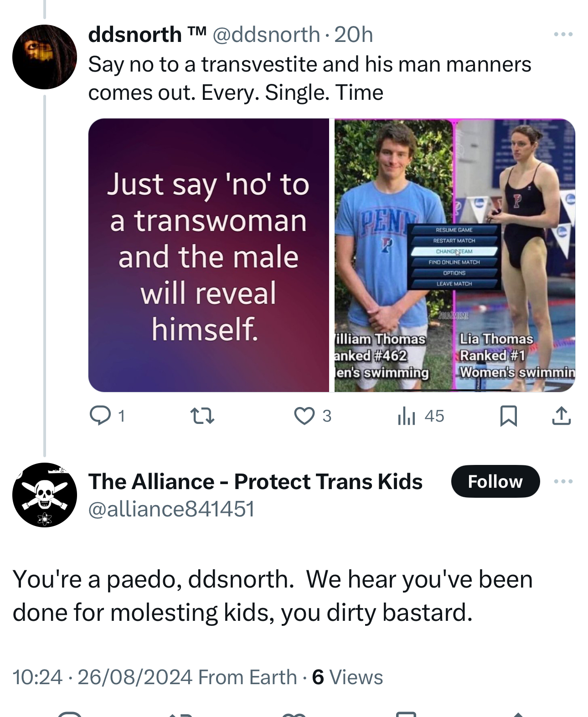Image resolution: width=588 pixels, height=717 pixels.
Task: Open the purple quote text image
Action: [x=209, y=255]
